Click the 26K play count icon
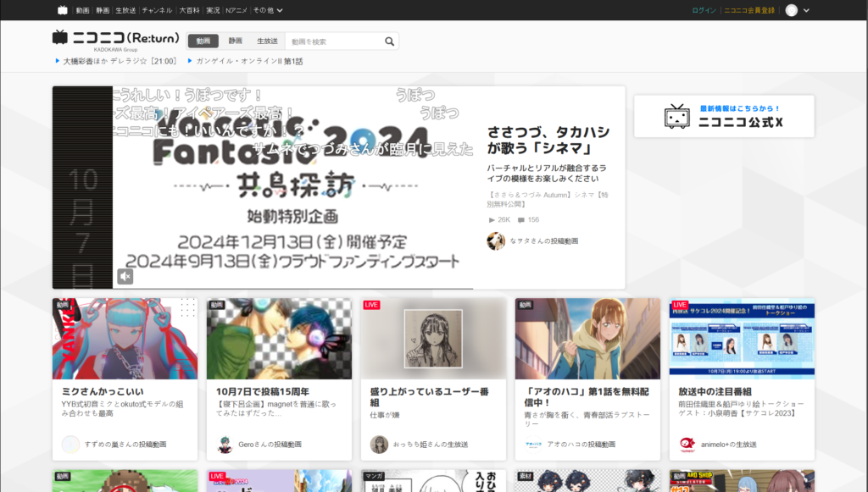The width and height of the screenshot is (868, 492). [x=492, y=220]
